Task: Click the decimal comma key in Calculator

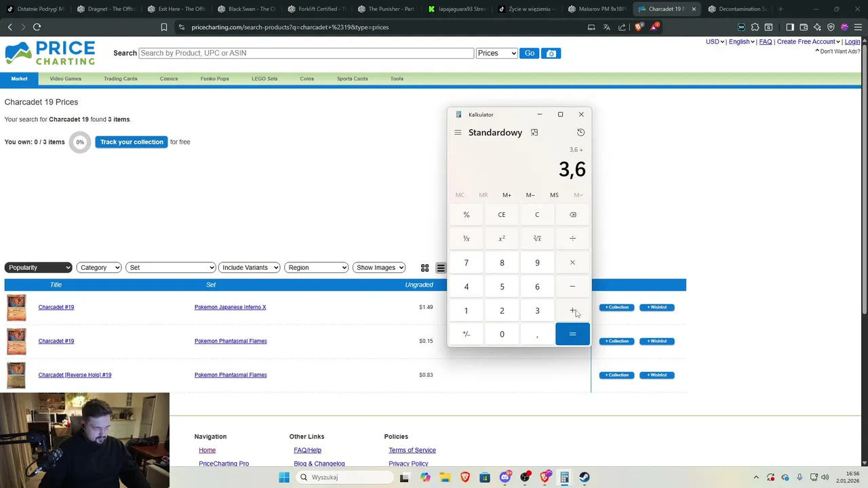Action: 537,334
